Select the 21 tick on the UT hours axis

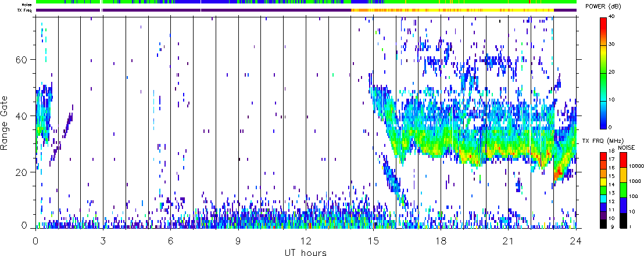point(509,240)
